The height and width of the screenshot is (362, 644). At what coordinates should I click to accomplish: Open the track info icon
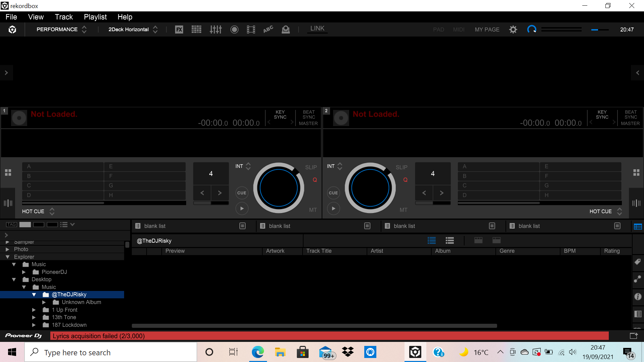tap(638, 297)
